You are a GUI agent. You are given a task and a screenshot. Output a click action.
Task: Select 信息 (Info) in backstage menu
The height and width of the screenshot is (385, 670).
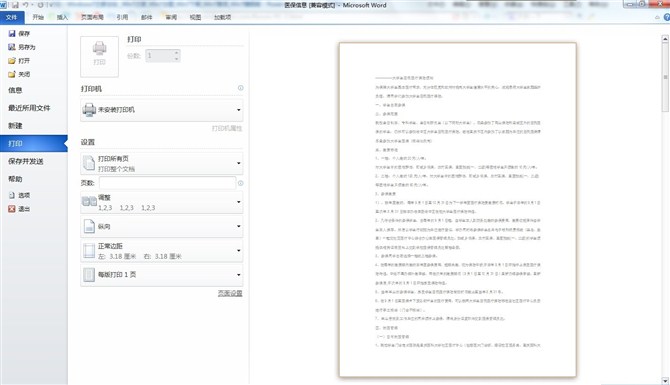34,90
